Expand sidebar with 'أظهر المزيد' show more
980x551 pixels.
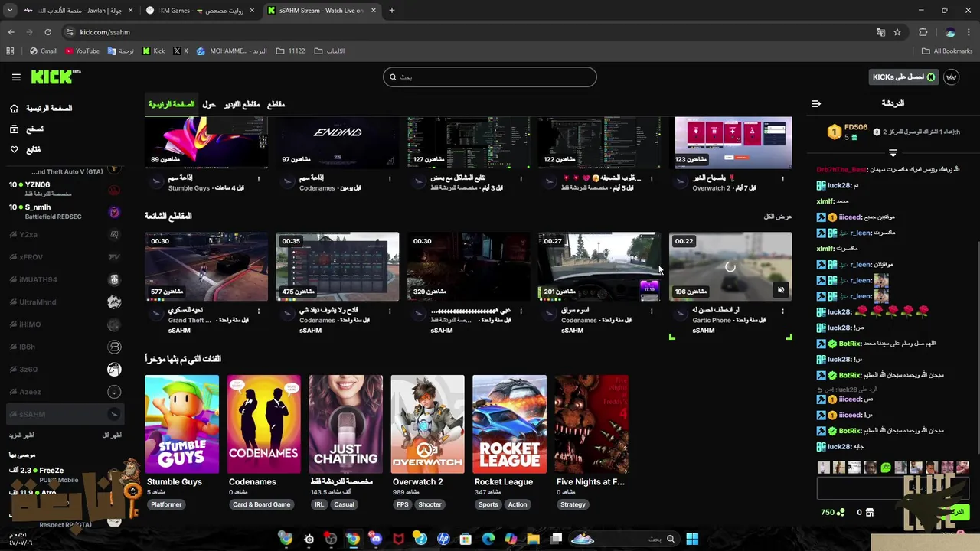point(22,435)
